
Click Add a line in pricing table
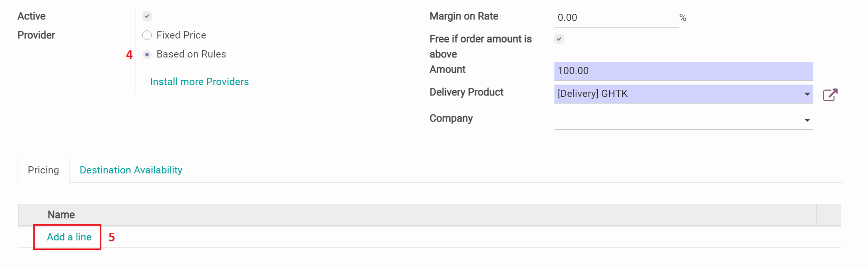point(69,237)
